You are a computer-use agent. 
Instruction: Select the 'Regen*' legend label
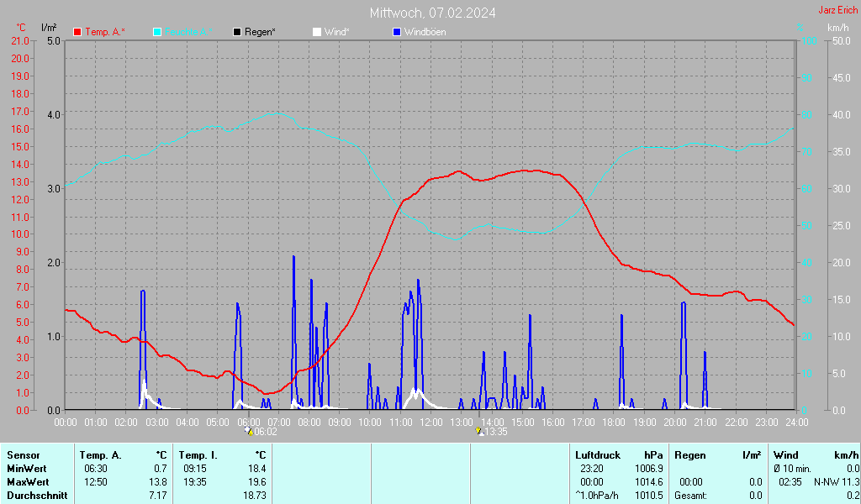click(x=260, y=33)
